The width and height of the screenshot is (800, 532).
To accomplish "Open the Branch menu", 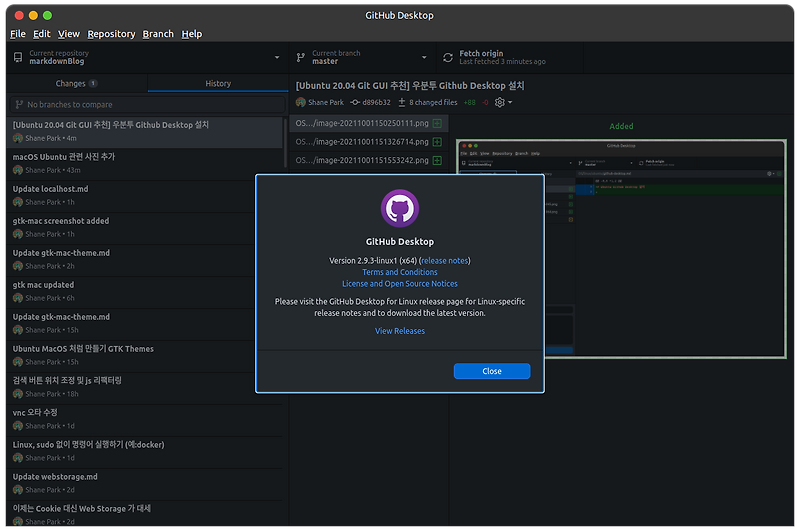I will coord(158,34).
